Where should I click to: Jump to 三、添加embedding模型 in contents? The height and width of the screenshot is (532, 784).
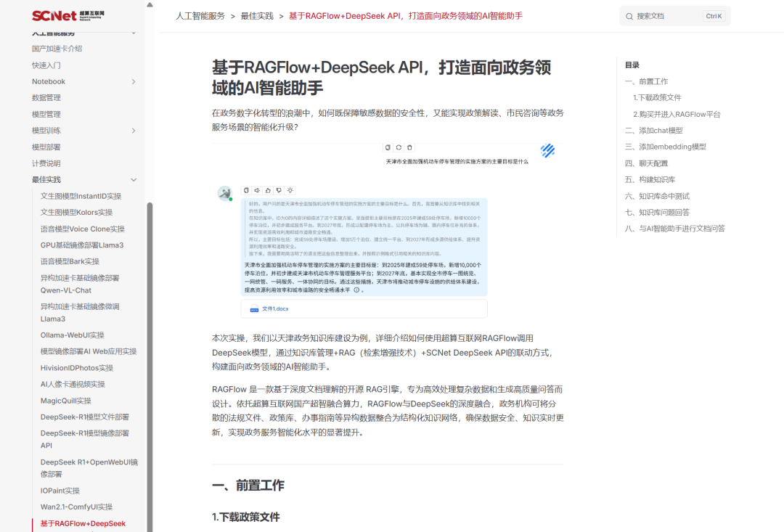coord(666,147)
